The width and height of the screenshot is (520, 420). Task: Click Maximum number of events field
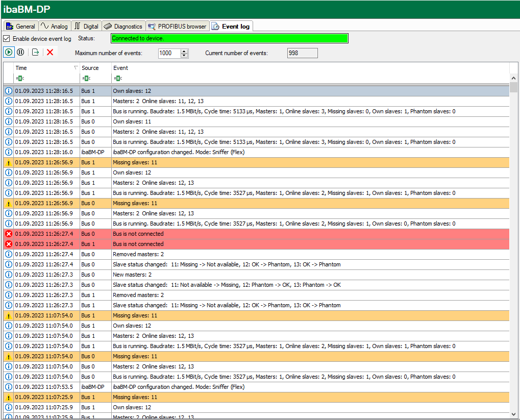pyautogui.click(x=169, y=53)
